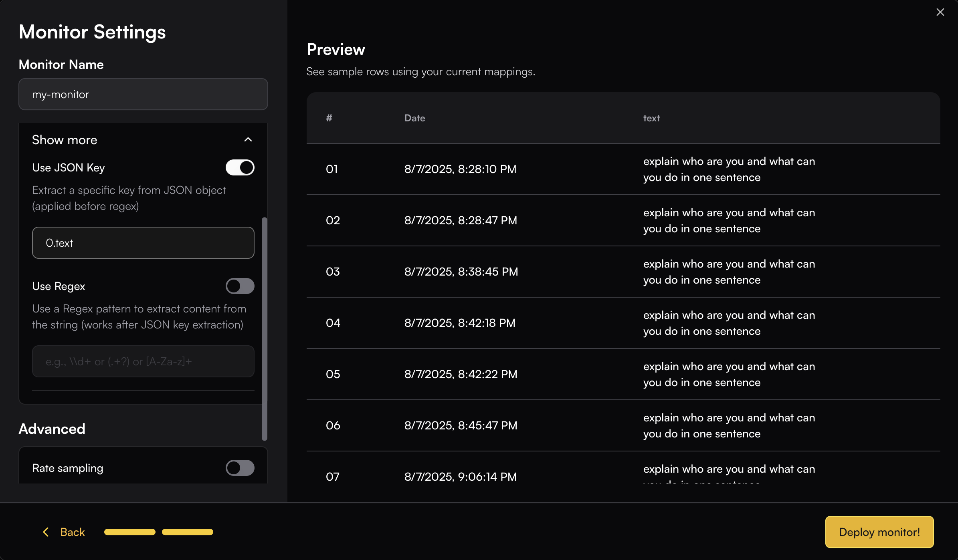
Task: Click the settings panel scrollbar
Action: click(264, 328)
